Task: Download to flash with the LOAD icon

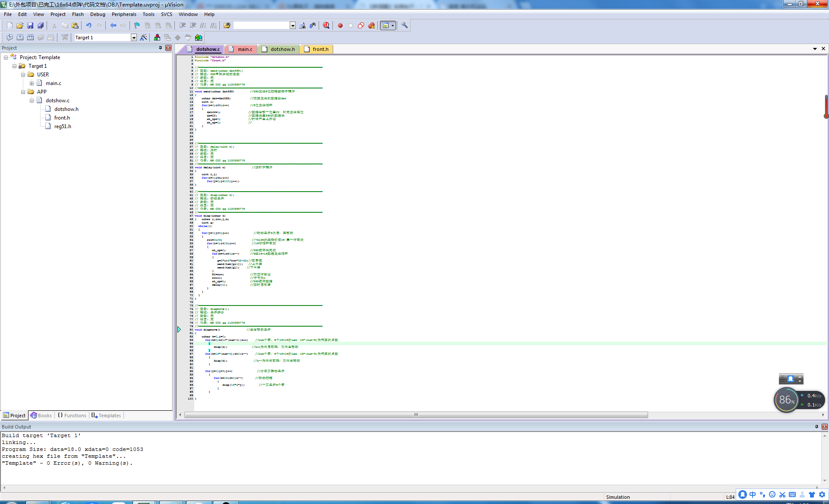Action: coord(65,38)
